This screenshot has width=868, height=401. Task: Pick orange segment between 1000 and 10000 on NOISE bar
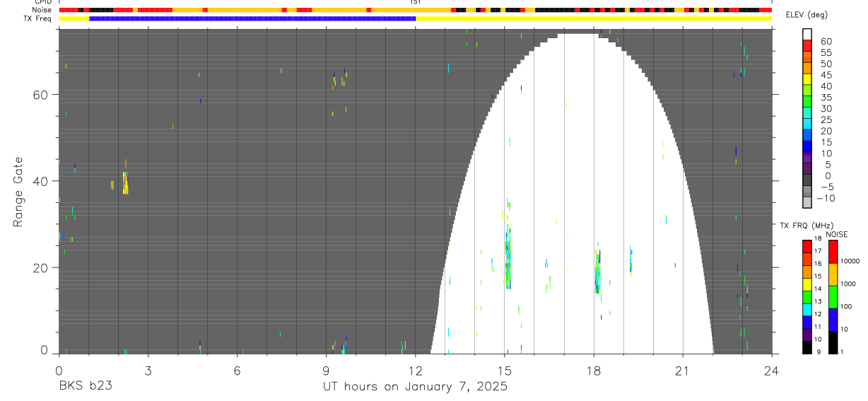coord(833,274)
